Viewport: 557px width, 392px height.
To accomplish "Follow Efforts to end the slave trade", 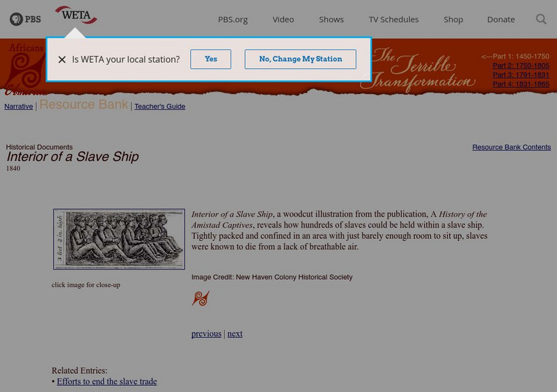I will coord(107,382).
